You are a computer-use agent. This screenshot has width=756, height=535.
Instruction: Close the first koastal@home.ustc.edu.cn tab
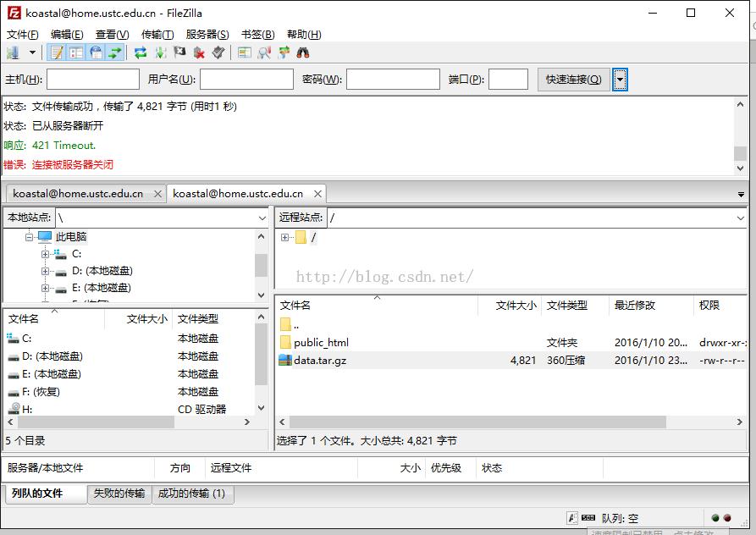click(157, 194)
